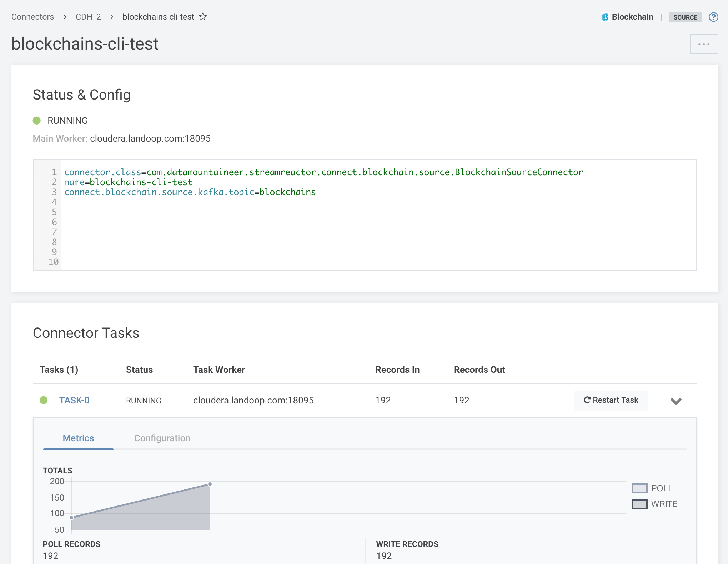Click inside the connector config editor
This screenshot has height=564, width=728.
tap(365, 215)
